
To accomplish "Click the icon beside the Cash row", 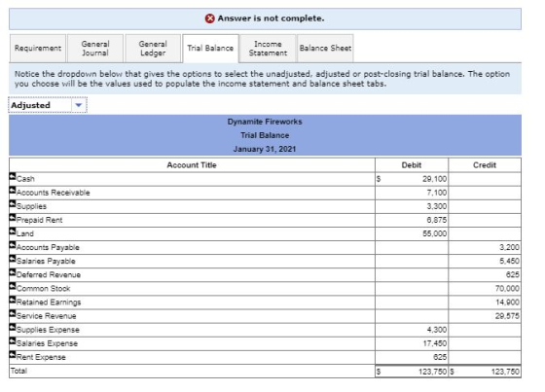I will click(13, 176).
